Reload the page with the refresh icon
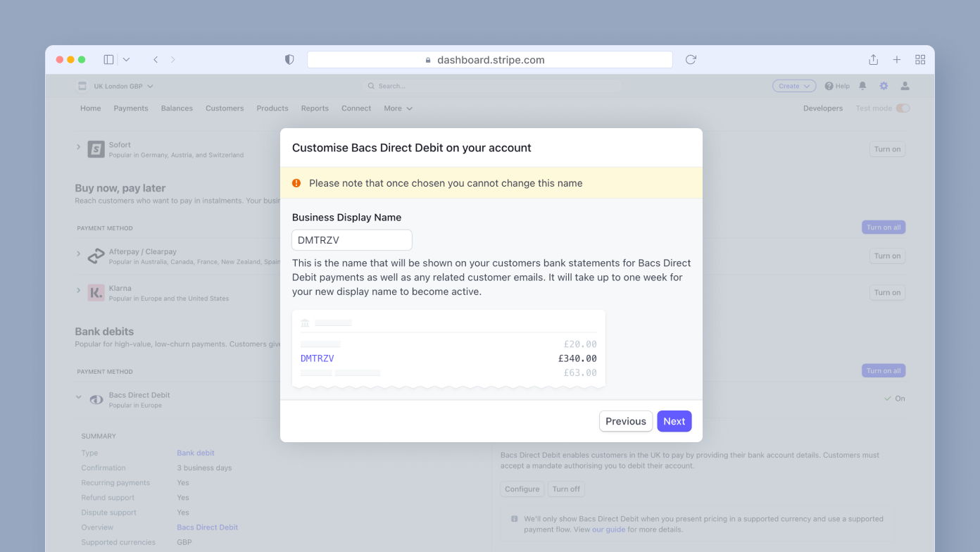This screenshot has height=552, width=980. tap(690, 59)
